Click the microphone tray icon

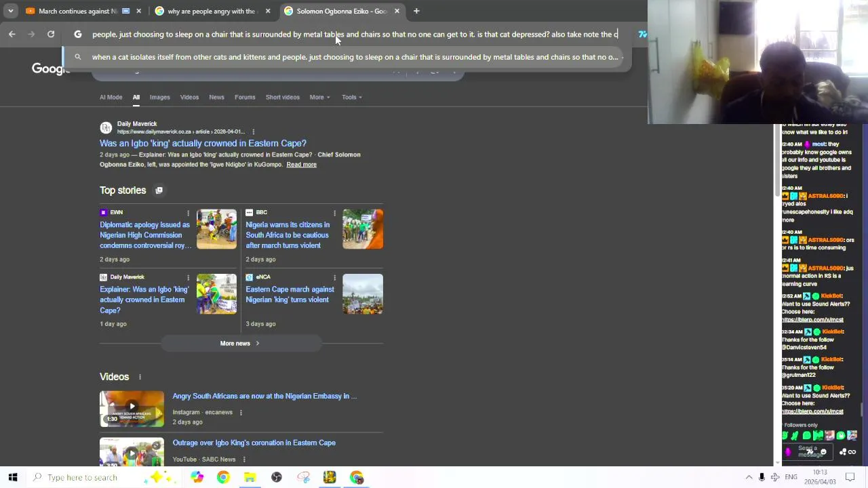762,477
